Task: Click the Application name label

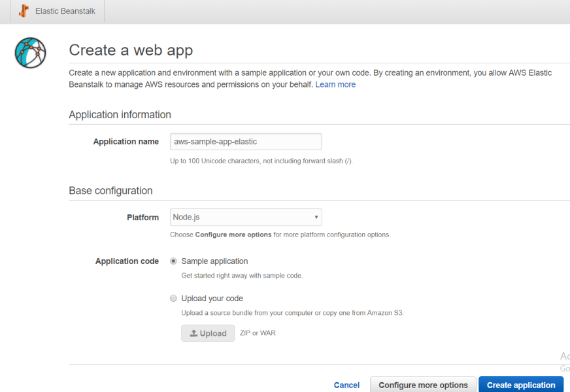Action: [126, 142]
